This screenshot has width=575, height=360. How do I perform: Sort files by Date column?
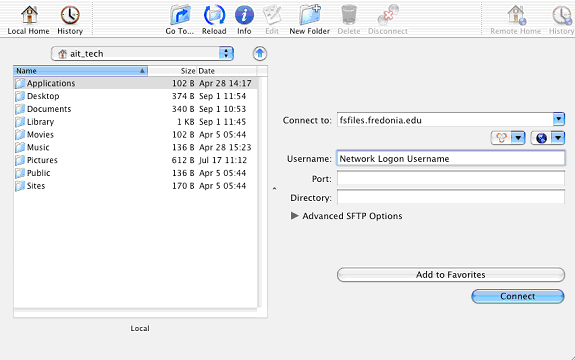tap(227, 71)
